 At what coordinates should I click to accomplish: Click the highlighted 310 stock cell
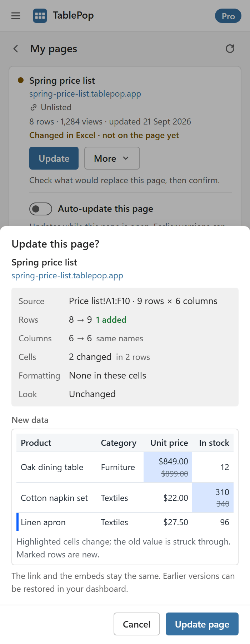coord(213,498)
